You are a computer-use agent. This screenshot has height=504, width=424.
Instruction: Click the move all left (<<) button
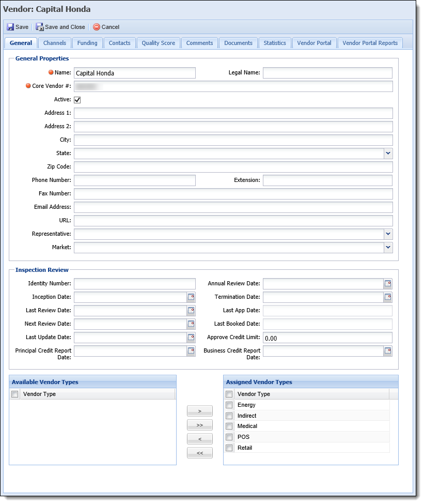pos(200,453)
